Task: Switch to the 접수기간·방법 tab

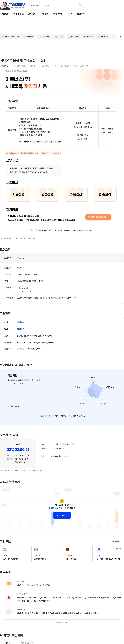Action: [19, 66]
